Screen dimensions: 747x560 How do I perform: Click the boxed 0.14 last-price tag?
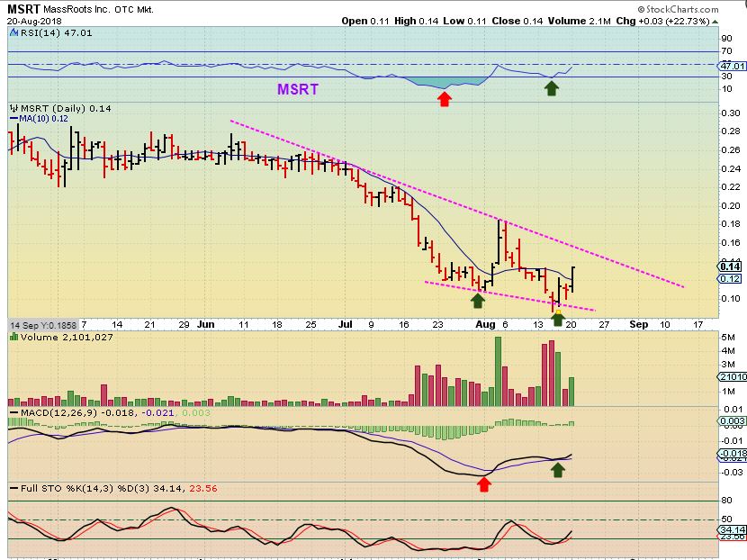pos(729,266)
